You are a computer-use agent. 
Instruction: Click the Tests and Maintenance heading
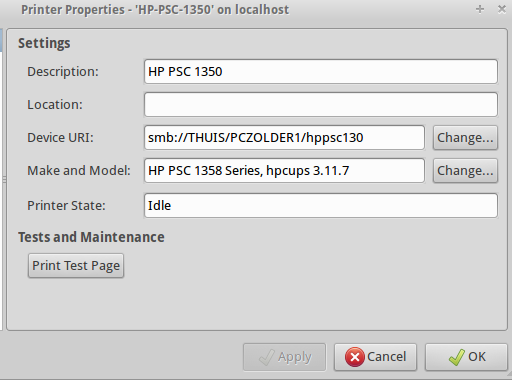tap(91, 237)
